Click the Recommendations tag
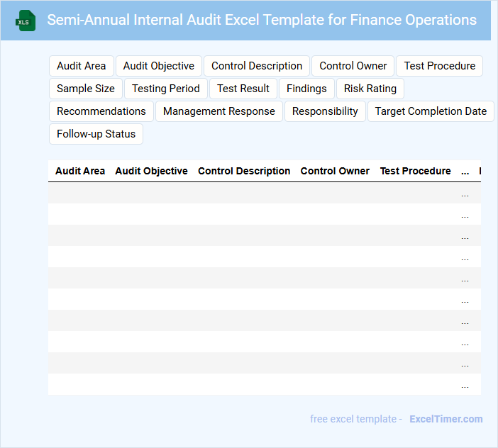The width and height of the screenshot is (498, 448). (x=101, y=111)
